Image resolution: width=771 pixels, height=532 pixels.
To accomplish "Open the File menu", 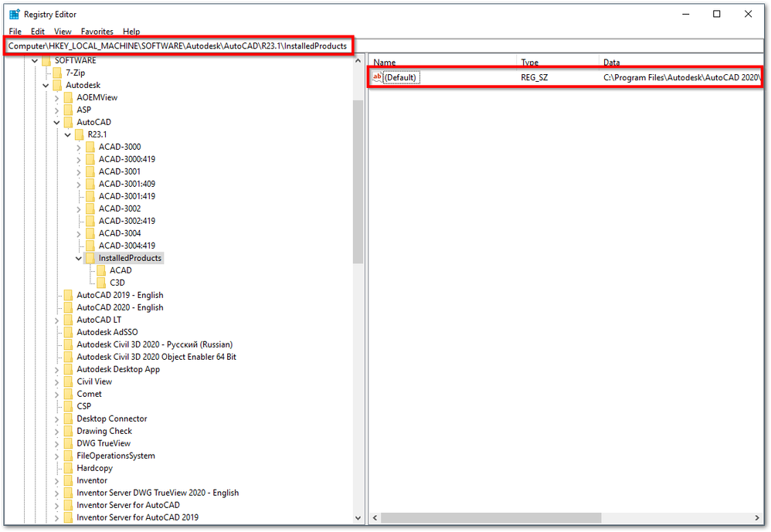I will click(x=15, y=32).
